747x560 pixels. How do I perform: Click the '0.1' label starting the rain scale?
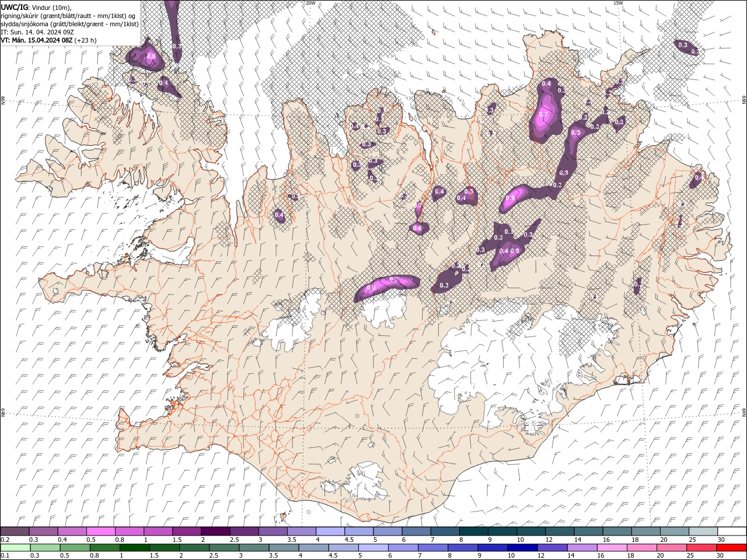tap(5, 556)
